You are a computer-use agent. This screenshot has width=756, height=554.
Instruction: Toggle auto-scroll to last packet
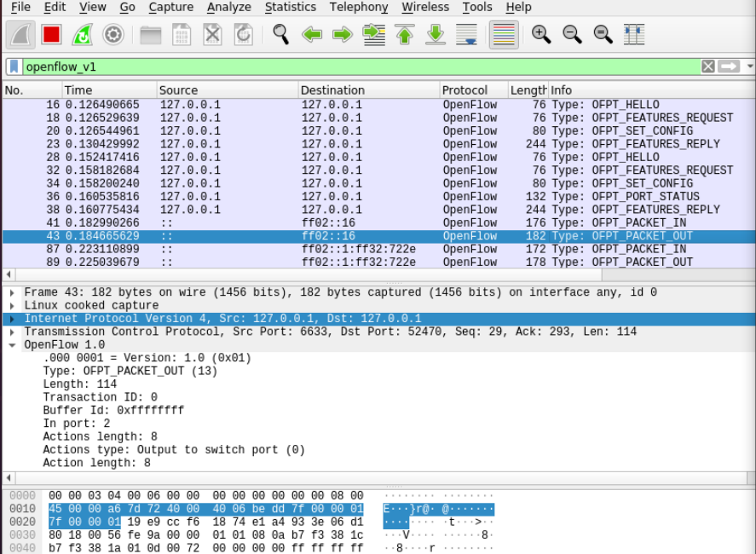pyautogui.click(x=467, y=35)
